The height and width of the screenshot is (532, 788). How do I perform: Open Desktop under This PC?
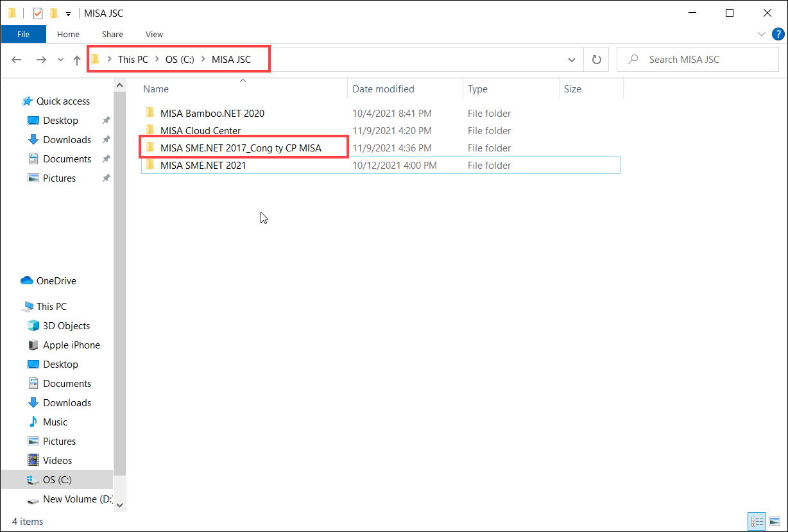60,364
